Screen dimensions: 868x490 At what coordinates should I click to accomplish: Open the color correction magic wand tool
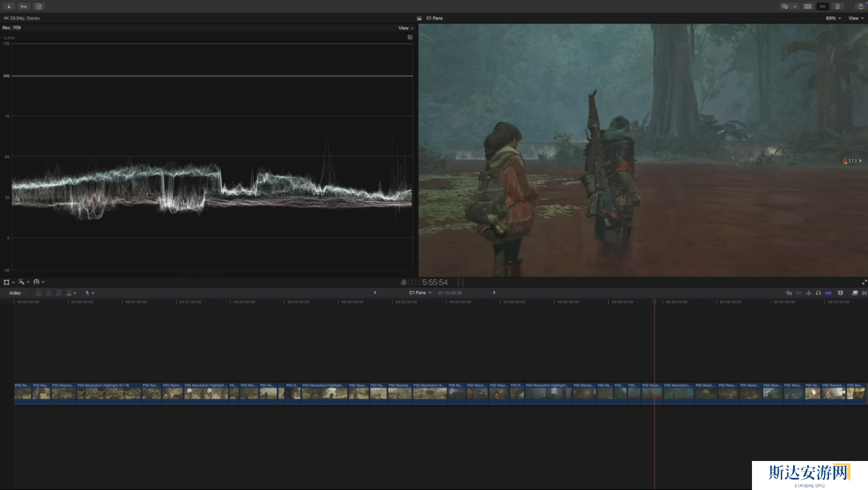(x=23, y=282)
